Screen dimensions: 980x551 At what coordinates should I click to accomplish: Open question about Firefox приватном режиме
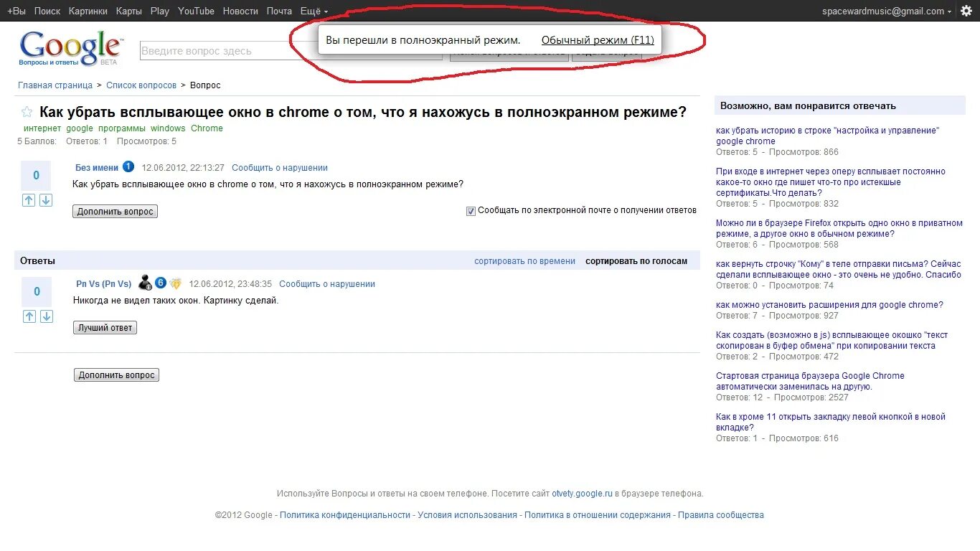click(839, 228)
